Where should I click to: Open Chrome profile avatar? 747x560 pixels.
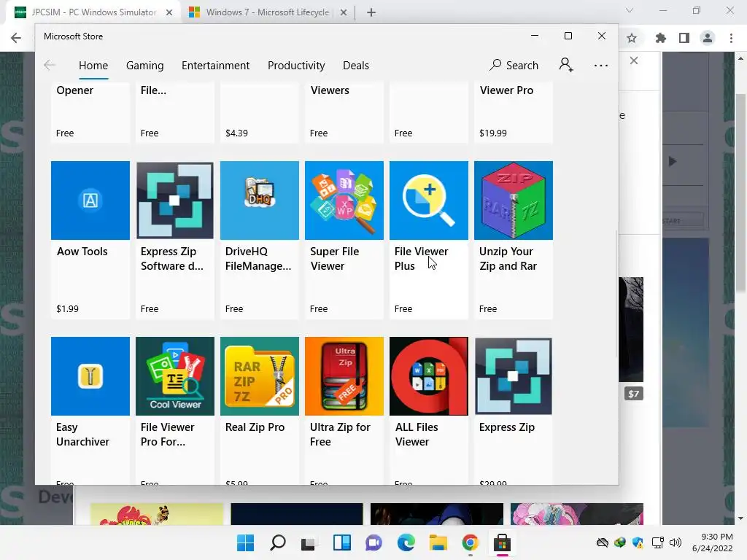[708, 38]
